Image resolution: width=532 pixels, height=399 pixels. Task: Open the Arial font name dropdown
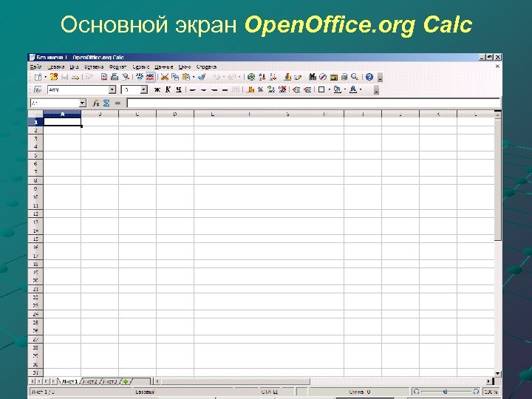coord(112,90)
